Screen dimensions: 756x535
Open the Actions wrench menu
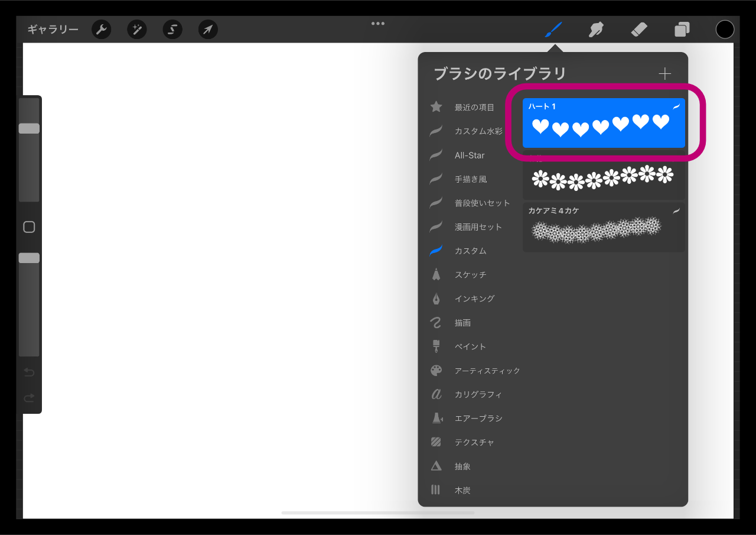pyautogui.click(x=102, y=30)
